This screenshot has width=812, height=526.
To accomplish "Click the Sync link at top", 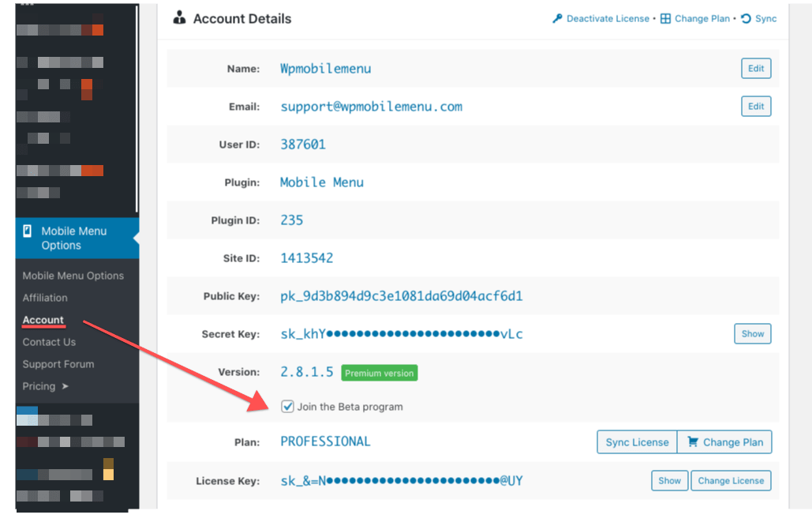I will coord(766,19).
